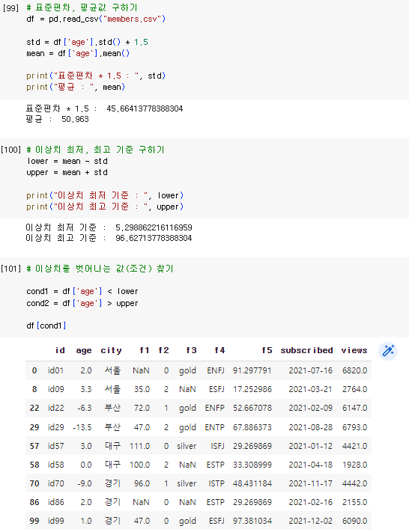Select cell execution counter [101]

[x=10, y=269]
